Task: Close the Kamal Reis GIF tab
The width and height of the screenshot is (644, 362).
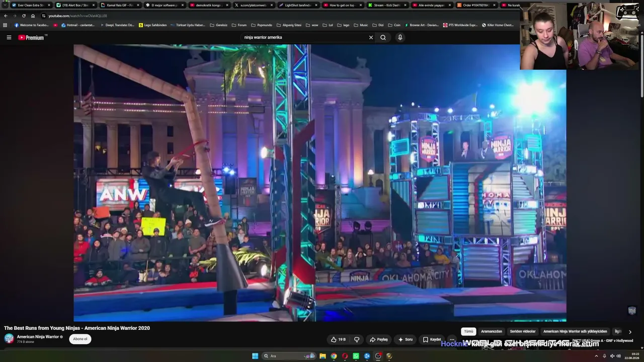Action: coord(138,5)
